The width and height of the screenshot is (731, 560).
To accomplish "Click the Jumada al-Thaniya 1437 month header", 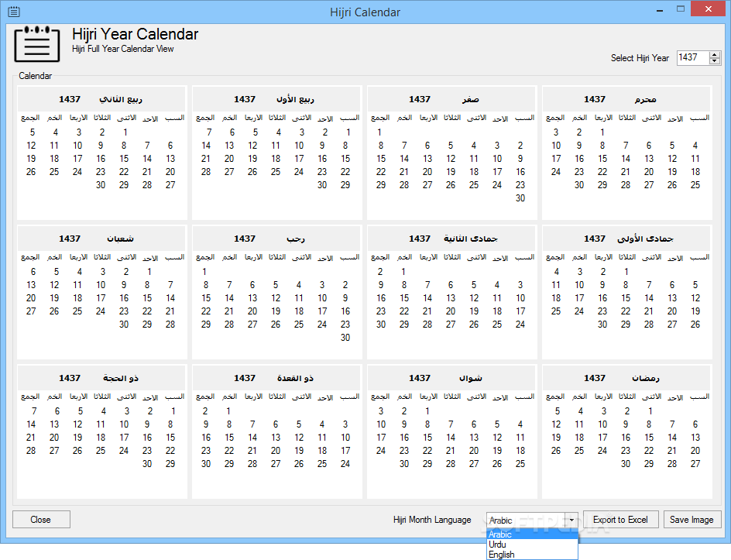I will point(451,239).
